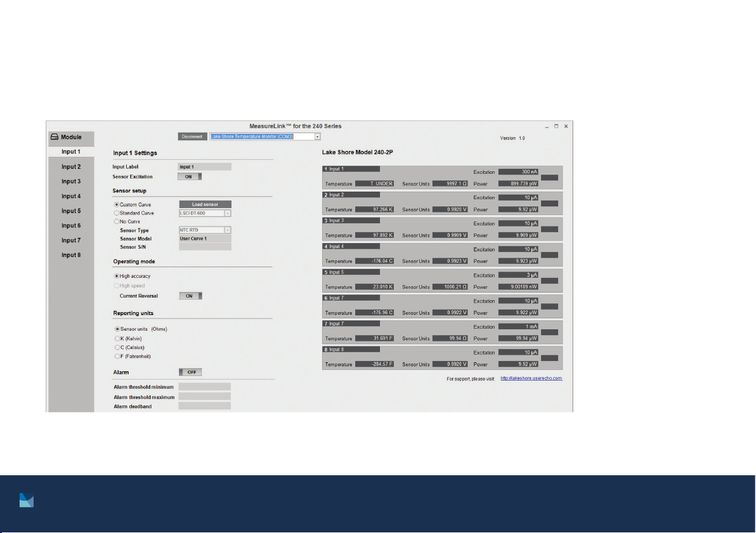Click the '31.691 F' temperature value
756x533 pixels.
[x=375, y=339]
